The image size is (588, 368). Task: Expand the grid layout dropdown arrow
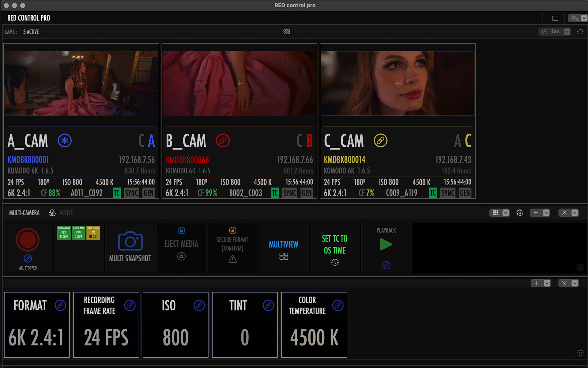pos(506,213)
